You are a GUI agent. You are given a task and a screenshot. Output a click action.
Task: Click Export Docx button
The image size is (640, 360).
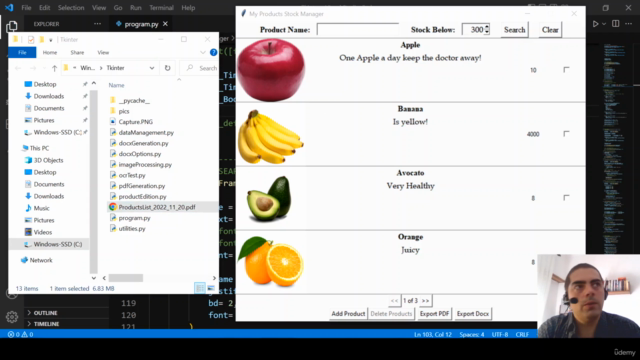[x=473, y=313]
